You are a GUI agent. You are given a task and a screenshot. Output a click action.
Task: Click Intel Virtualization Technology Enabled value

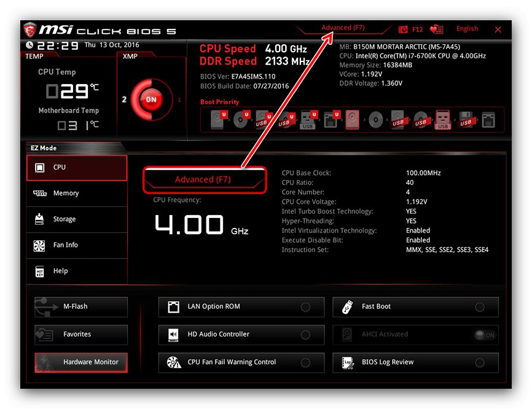(418, 231)
